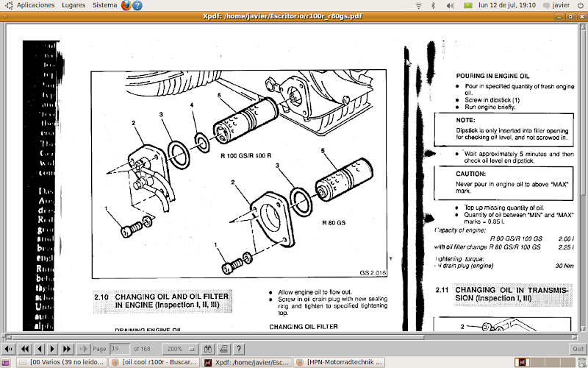
Task: Switch to the second workspace in pager
Action: tap(537, 362)
